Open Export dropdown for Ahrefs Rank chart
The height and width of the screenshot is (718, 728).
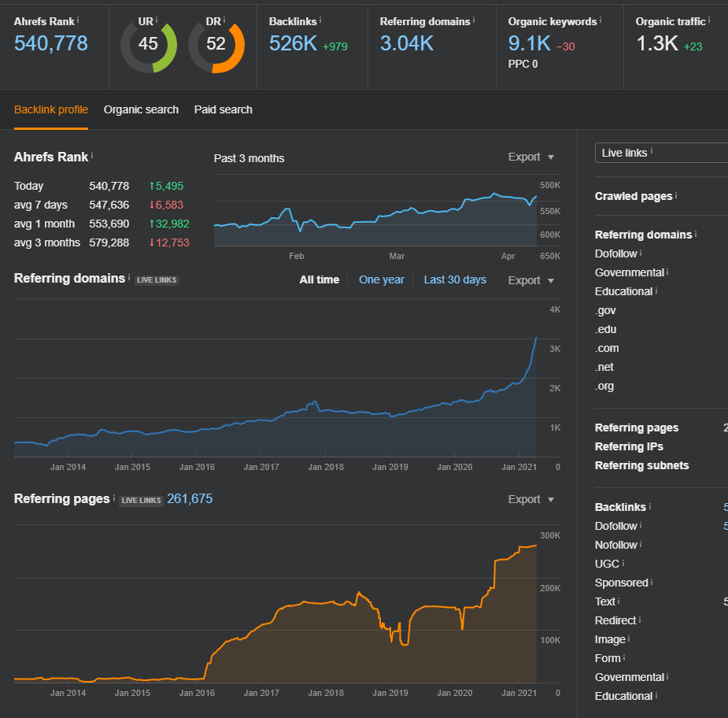[x=530, y=157]
